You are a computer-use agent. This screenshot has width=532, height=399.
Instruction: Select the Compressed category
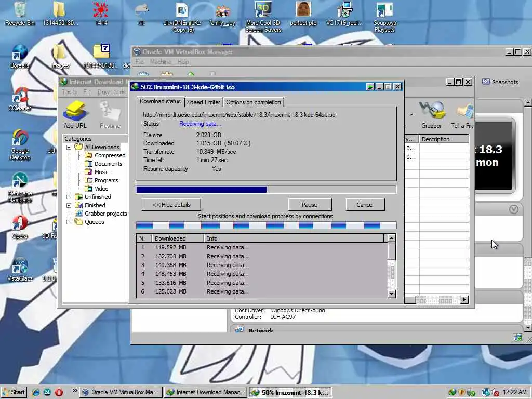point(105,155)
